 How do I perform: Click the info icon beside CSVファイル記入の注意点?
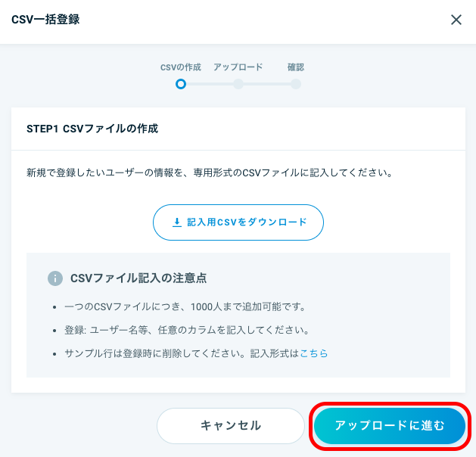pos(55,278)
